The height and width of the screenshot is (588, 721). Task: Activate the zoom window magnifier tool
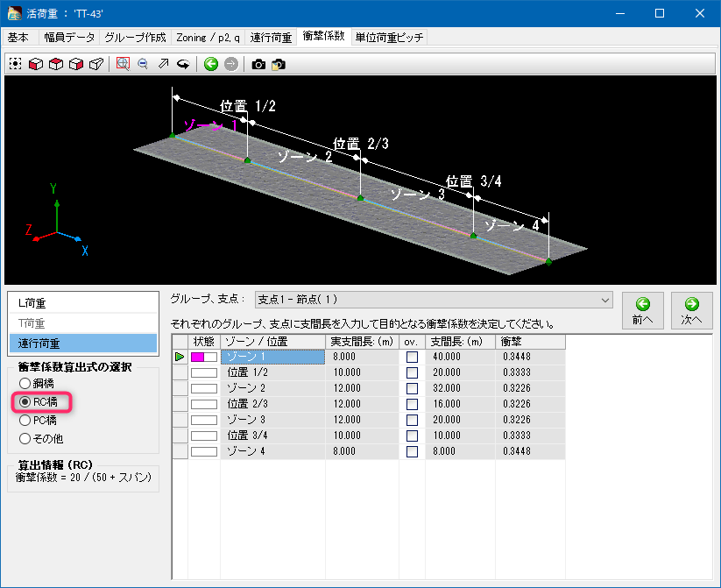[123, 64]
